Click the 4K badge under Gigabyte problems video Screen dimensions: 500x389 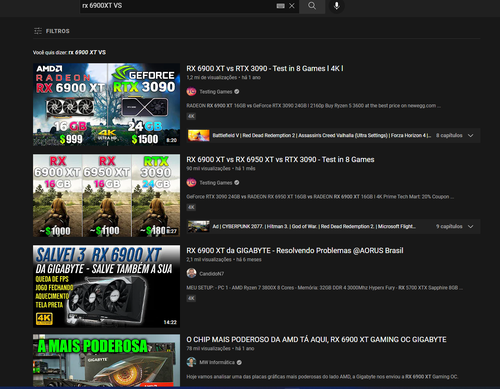coord(191,298)
